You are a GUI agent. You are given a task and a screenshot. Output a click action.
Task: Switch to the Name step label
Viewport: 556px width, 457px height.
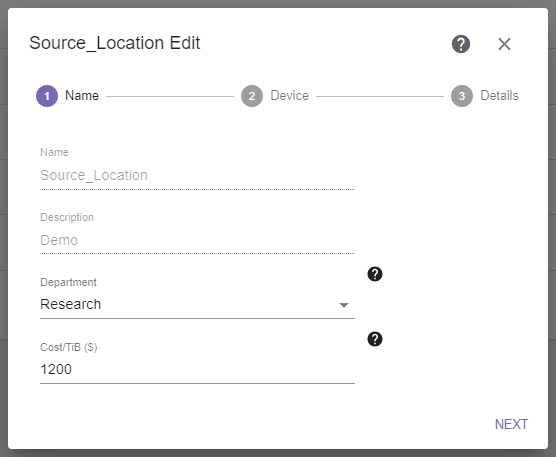tap(82, 96)
